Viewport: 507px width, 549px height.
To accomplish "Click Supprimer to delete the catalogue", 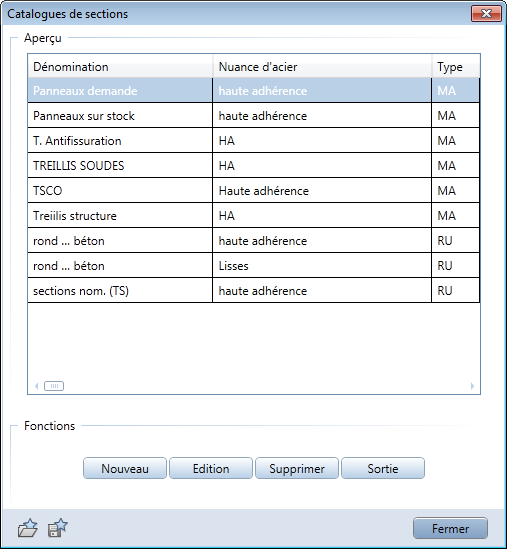I will pos(297,468).
